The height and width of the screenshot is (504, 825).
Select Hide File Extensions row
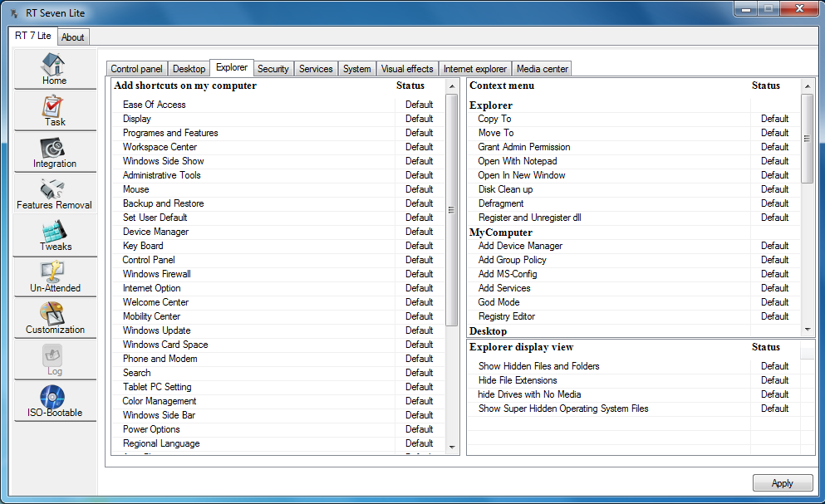point(634,380)
